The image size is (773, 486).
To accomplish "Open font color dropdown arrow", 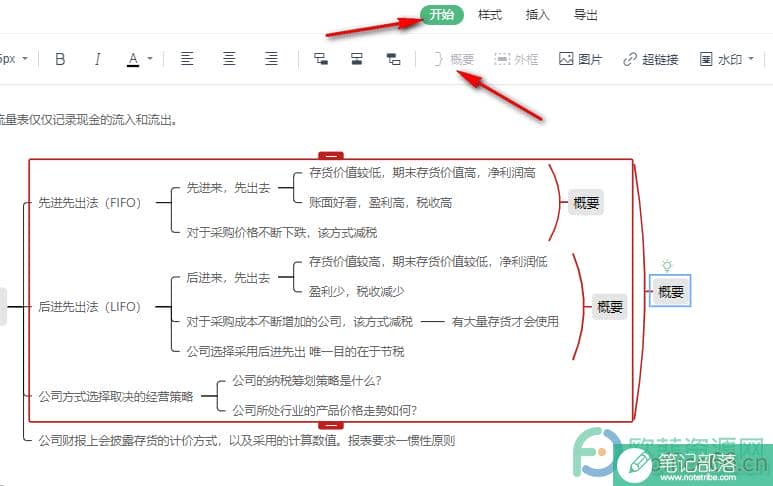I will 150,59.
